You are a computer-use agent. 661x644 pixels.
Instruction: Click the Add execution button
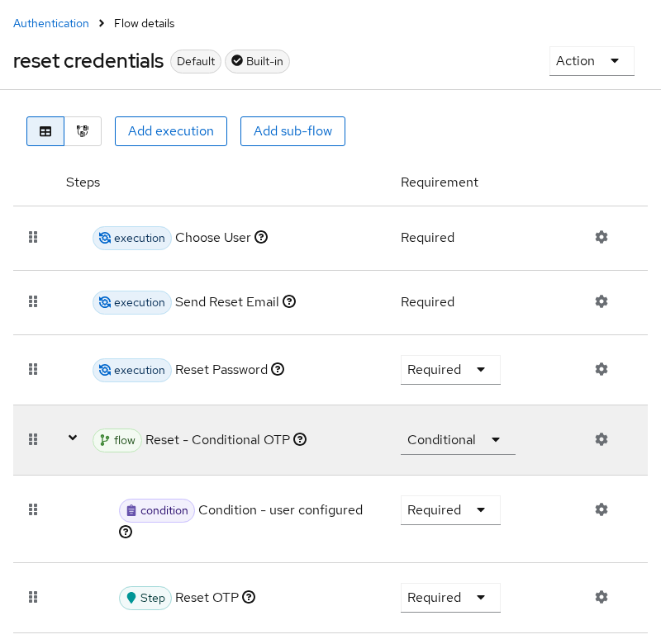click(x=171, y=131)
